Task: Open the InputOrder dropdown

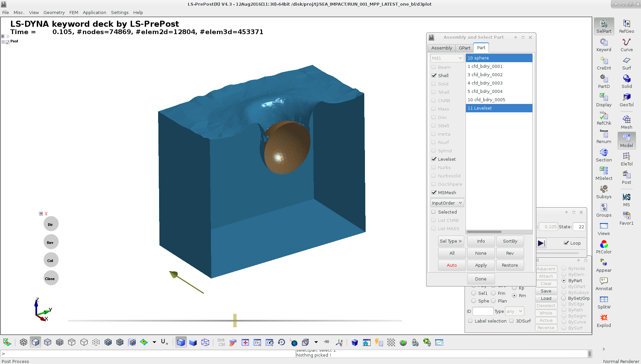Action: [447, 203]
